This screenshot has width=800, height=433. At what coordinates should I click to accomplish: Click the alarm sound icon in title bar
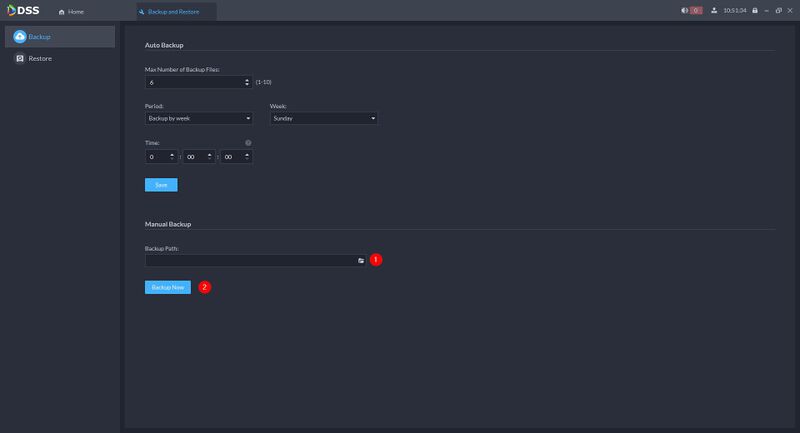[x=684, y=11]
